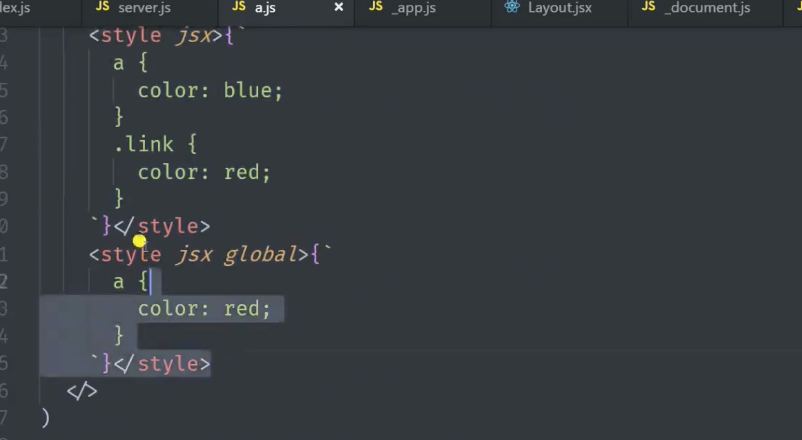The width and height of the screenshot is (802, 440).
Task: Click the 'a {' line in the global style block
Action: (130, 282)
